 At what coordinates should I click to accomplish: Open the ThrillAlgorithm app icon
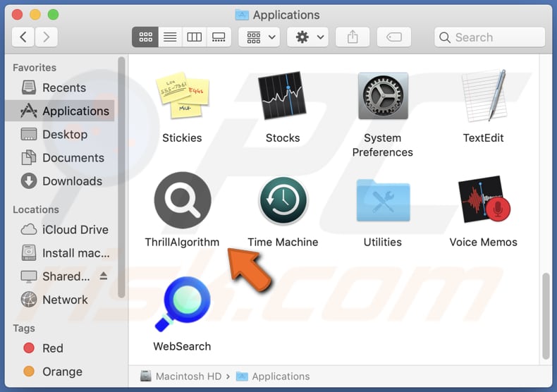point(183,201)
